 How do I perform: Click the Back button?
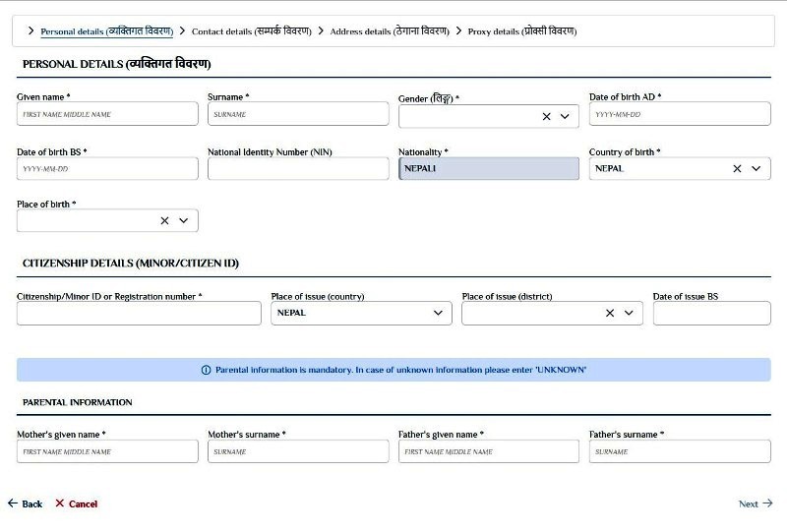26,503
